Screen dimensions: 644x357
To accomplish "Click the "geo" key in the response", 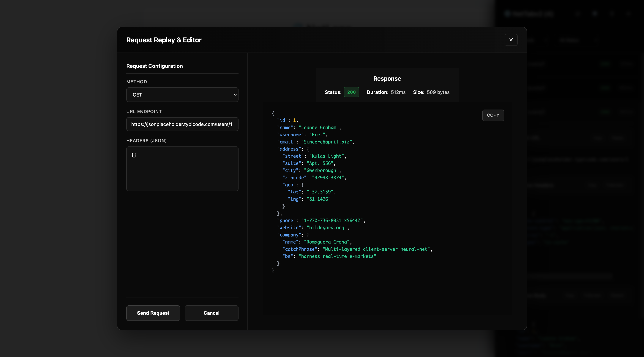I will 289,185.
